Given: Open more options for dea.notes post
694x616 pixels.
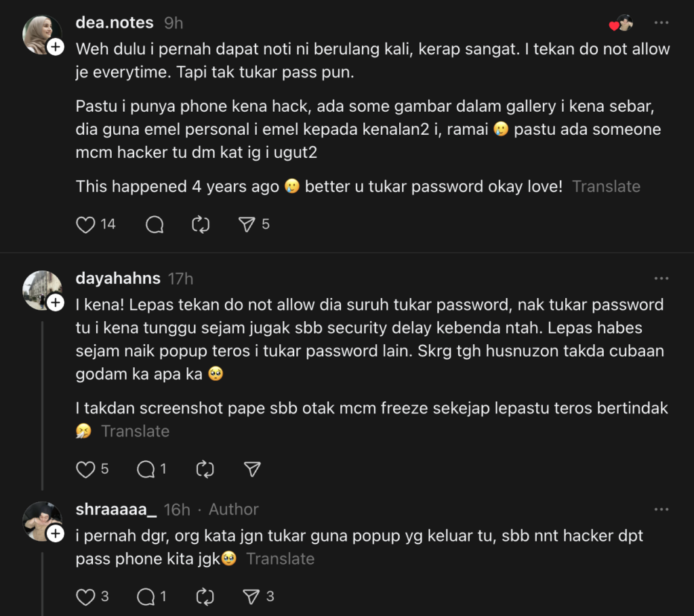Looking at the screenshot, I should (661, 23).
